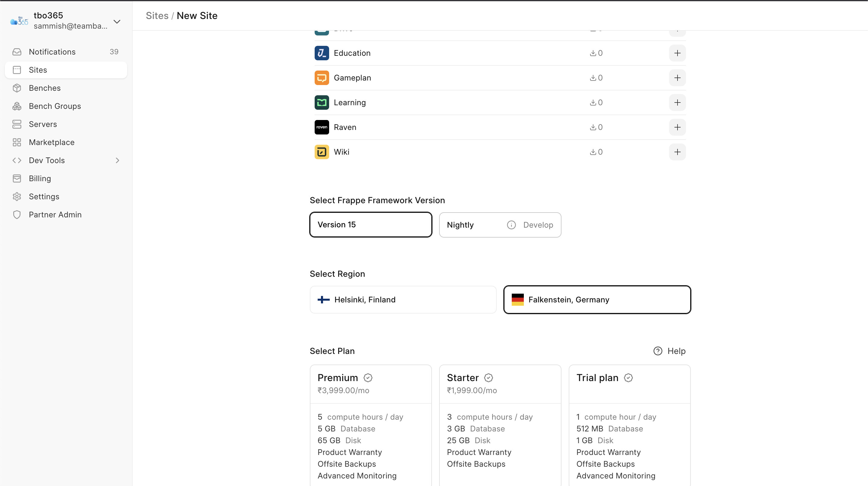Click the Dev Tools code-brackets icon
The image size is (868, 486).
(x=17, y=160)
